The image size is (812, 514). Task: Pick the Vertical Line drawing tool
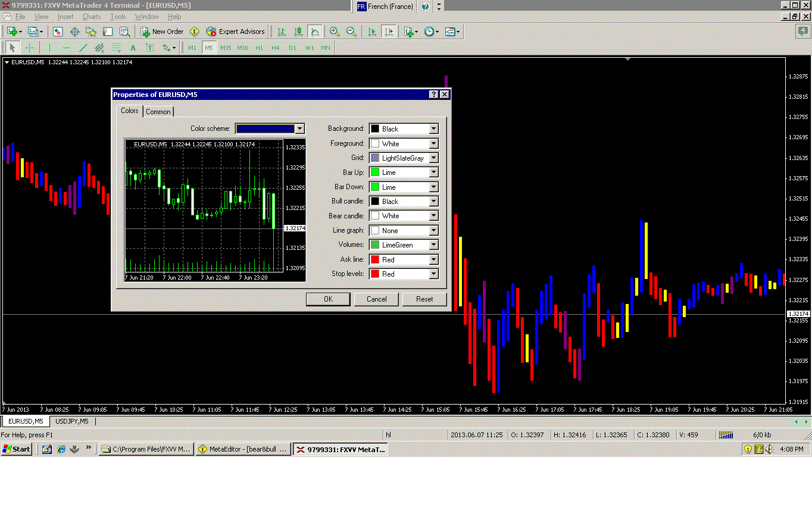(50, 48)
